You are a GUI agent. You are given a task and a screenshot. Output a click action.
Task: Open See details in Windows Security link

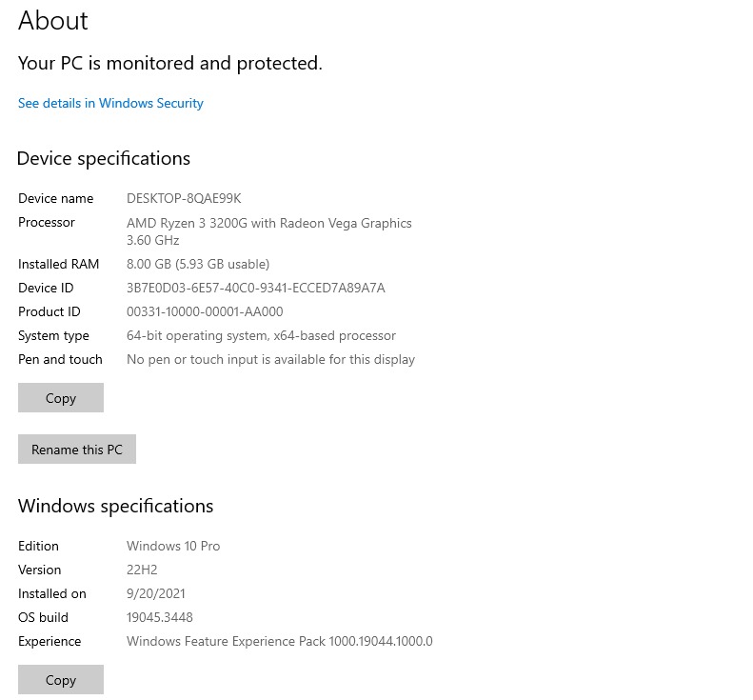(110, 103)
